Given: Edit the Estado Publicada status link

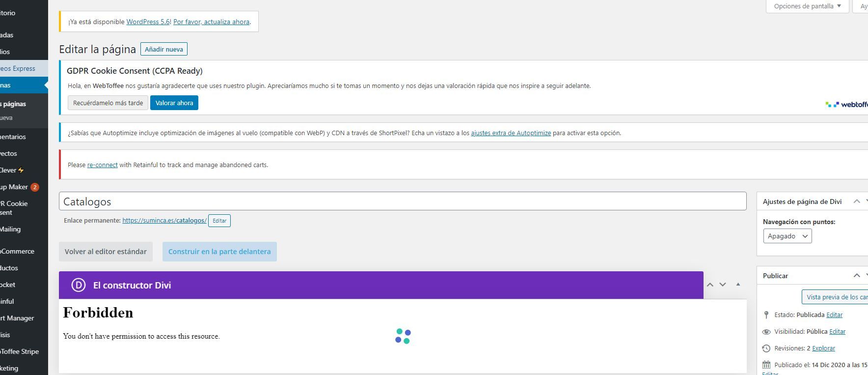Looking at the screenshot, I should point(834,315).
